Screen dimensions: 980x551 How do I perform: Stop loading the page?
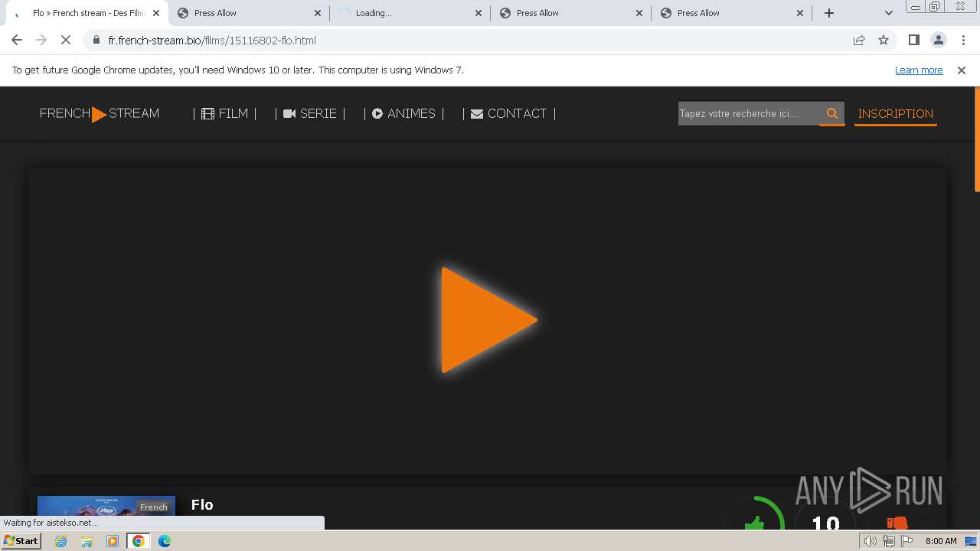coord(66,40)
